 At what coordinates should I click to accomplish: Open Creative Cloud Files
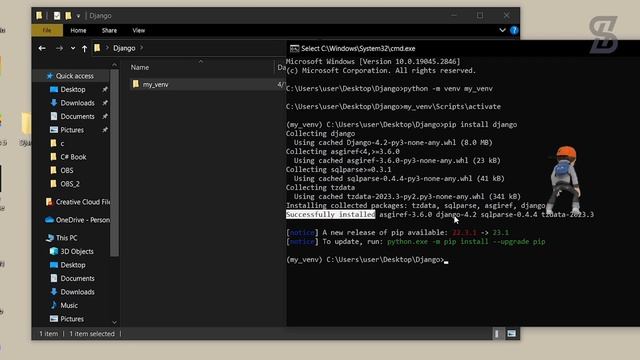tap(83, 202)
